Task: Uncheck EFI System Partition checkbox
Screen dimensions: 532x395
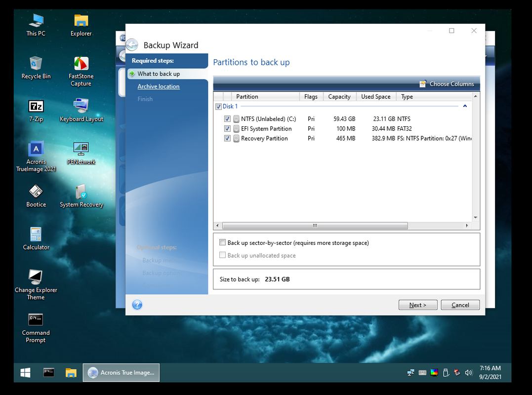Action: (x=227, y=128)
